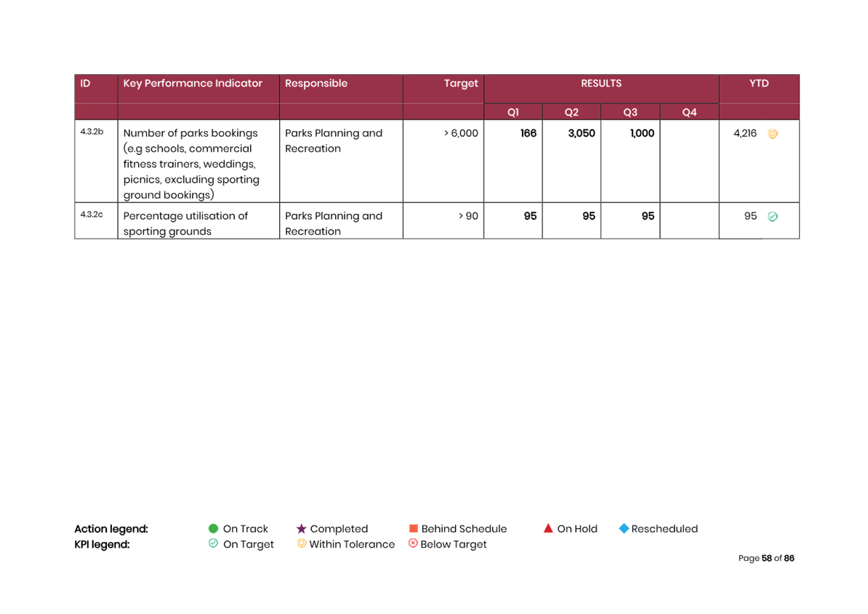This screenshot has height=614, width=868.
Task: Click the target value > 90
Action: click(x=468, y=216)
